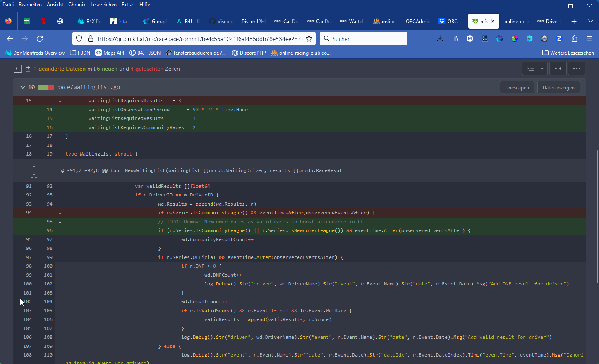Bookmark this page with star icon
Viewport: 599px width, 364px height.
[x=309, y=38]
